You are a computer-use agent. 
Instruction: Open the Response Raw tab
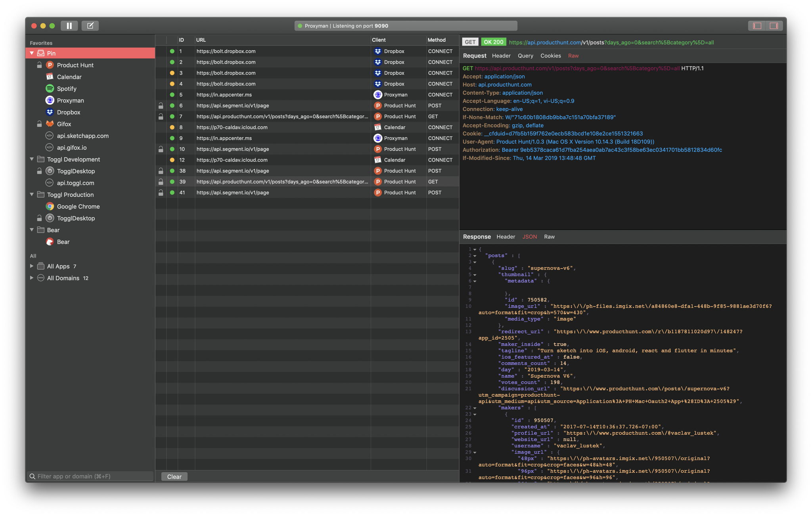549,237
